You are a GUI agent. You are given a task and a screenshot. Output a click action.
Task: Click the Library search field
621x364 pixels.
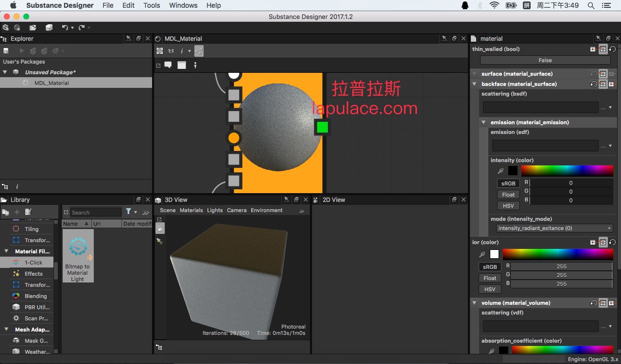click(96, 212)
